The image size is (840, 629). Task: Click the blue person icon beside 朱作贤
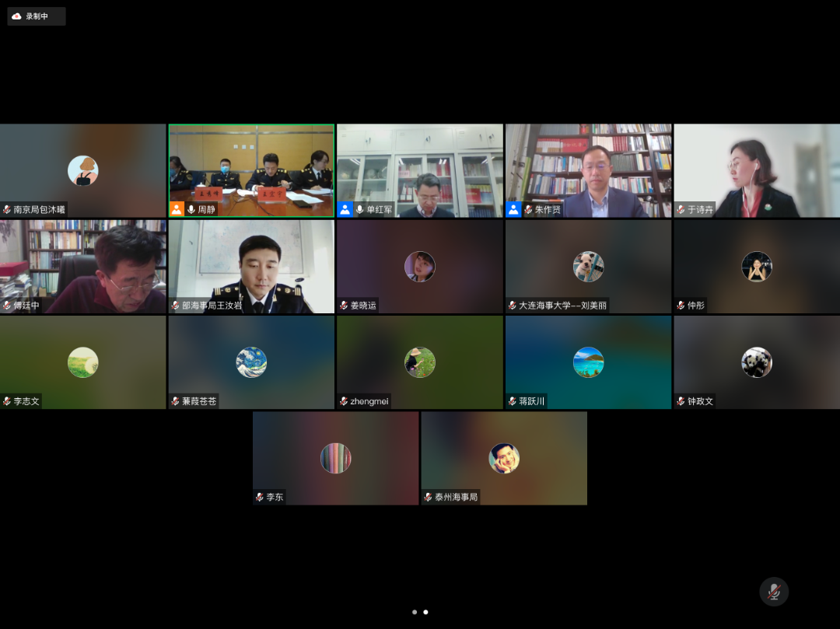(x=513, y=209)
